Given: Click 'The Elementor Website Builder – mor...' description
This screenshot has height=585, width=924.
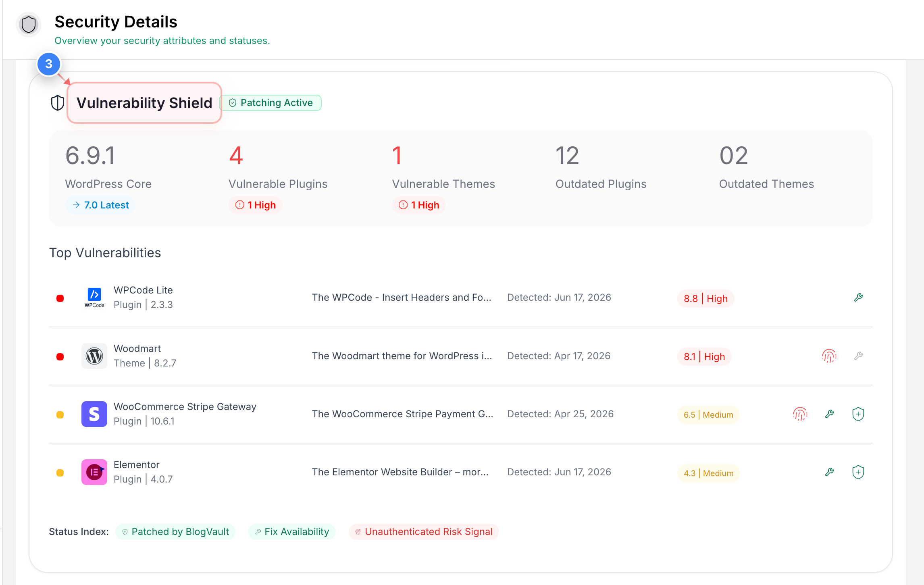Looking at the screenshot, I should tap(400, 472).
